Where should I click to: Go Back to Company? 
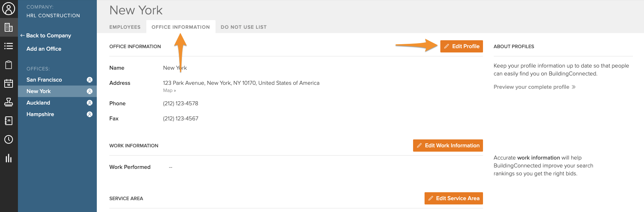(48, 36)
